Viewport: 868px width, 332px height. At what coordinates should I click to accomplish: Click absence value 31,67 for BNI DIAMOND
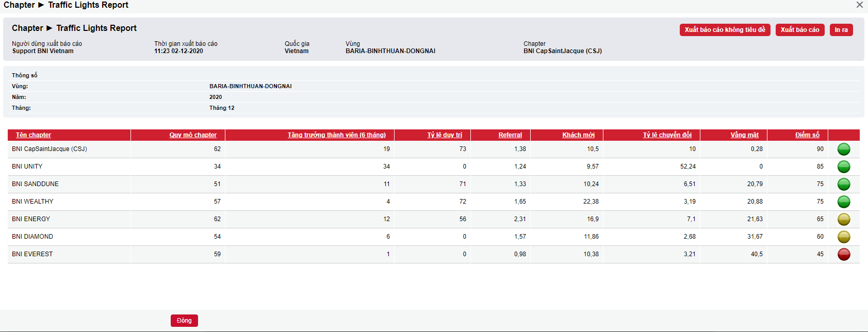tap(755, 237)
